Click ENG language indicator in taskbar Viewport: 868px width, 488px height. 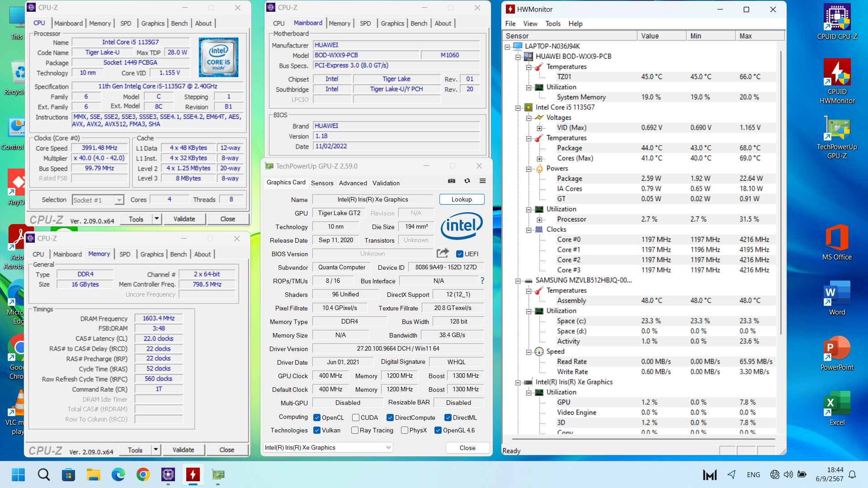tap(753, 474)
